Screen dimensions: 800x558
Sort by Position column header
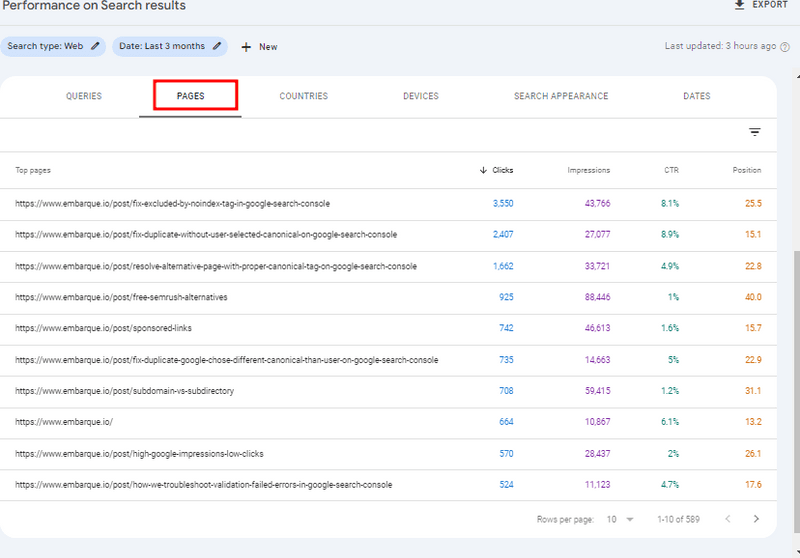(x=746, y=170)
